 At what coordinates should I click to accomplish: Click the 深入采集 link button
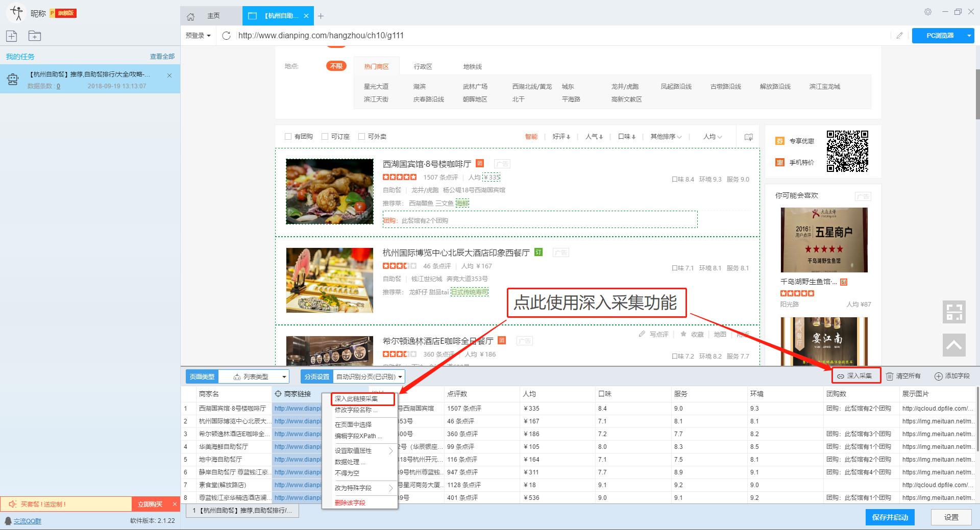(x=856, y=375)
